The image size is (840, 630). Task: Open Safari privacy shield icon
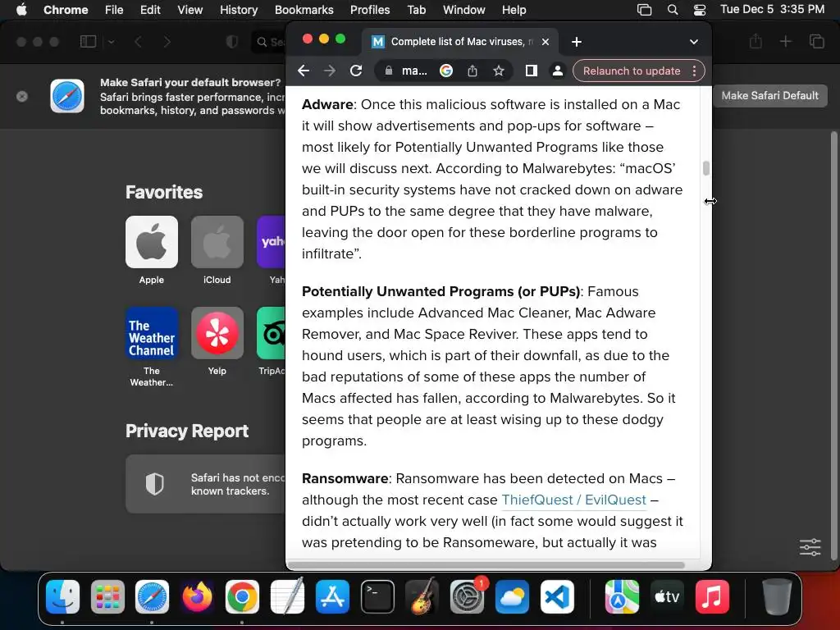point(232,42)
